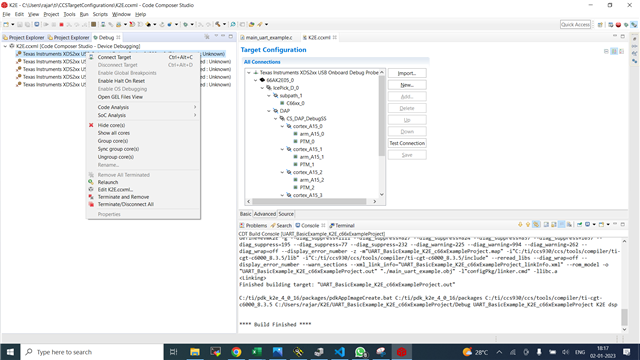Select the C66xx_0 core in the tree
The image size is (640, 360).
click(x=292, y=103)
